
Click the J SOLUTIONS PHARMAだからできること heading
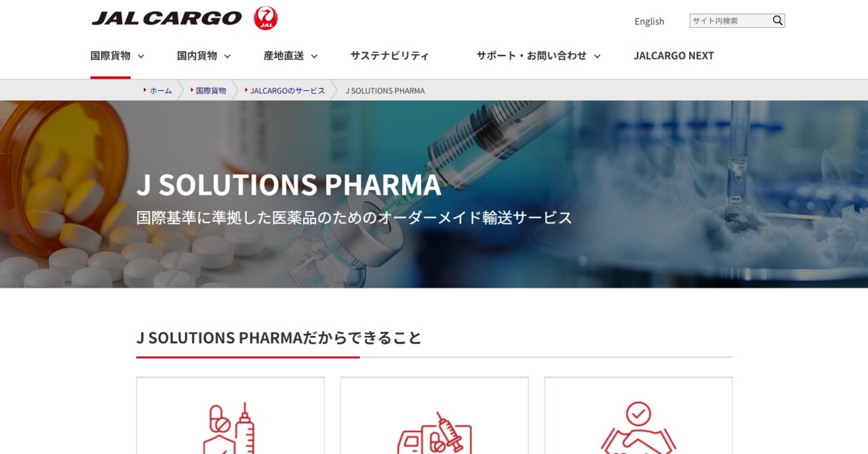coord(279,337)
